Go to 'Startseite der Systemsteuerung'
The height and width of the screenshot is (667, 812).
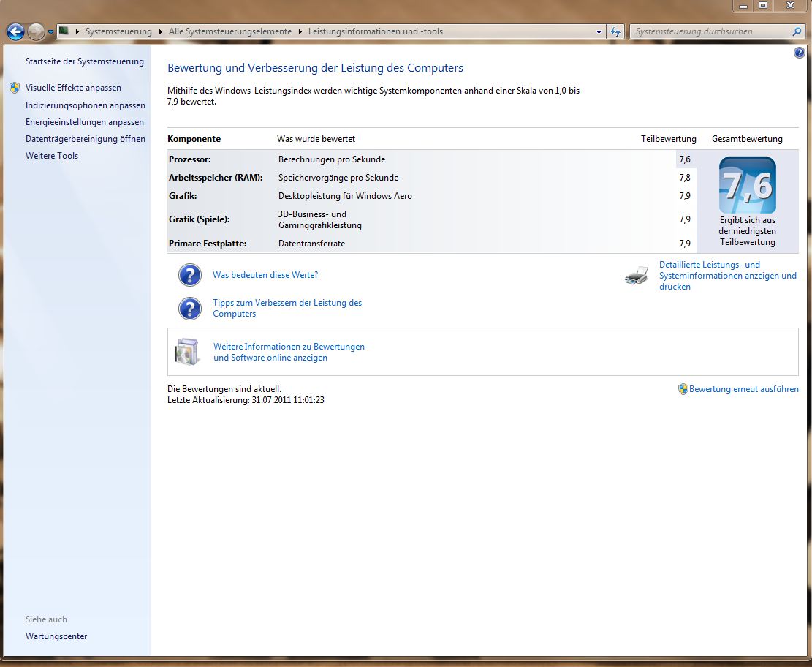pyautogui.click(x=85, y=61)
